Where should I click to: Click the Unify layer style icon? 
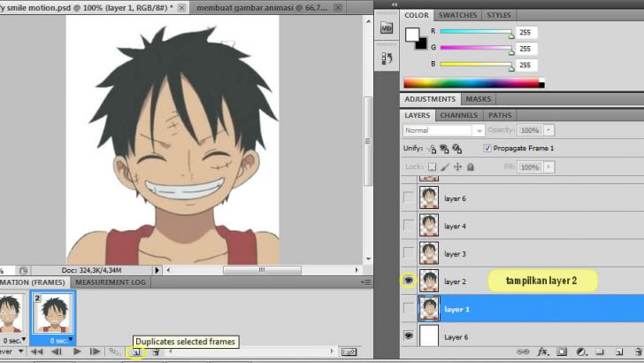(x=457, y=149)
